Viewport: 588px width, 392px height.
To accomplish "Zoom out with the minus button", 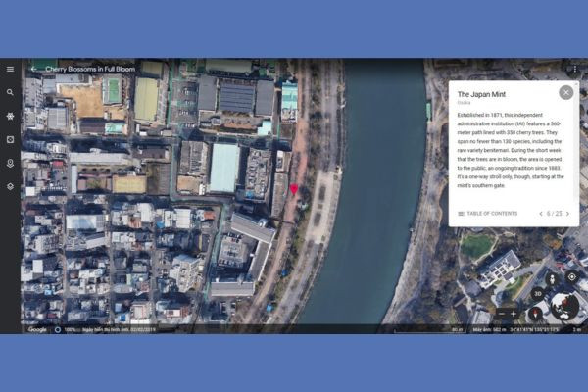I will point(502,314).
